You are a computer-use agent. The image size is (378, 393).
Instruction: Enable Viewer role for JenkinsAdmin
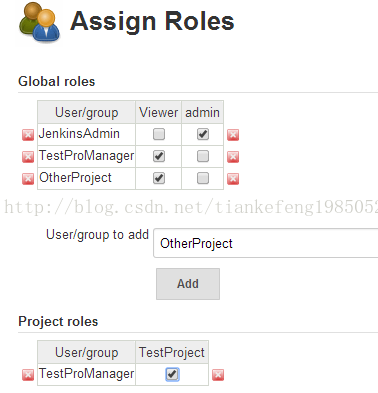pos(159,134)
